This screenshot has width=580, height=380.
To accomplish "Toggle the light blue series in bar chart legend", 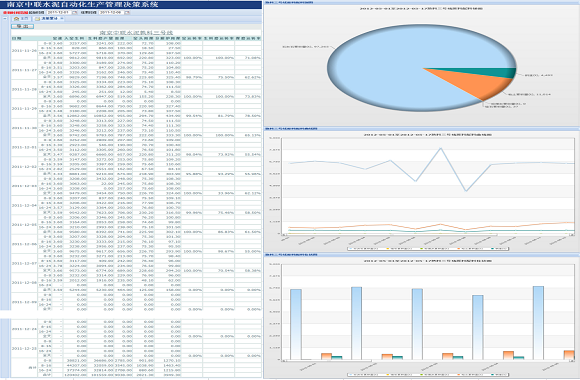I will click(x=365, y=375).
